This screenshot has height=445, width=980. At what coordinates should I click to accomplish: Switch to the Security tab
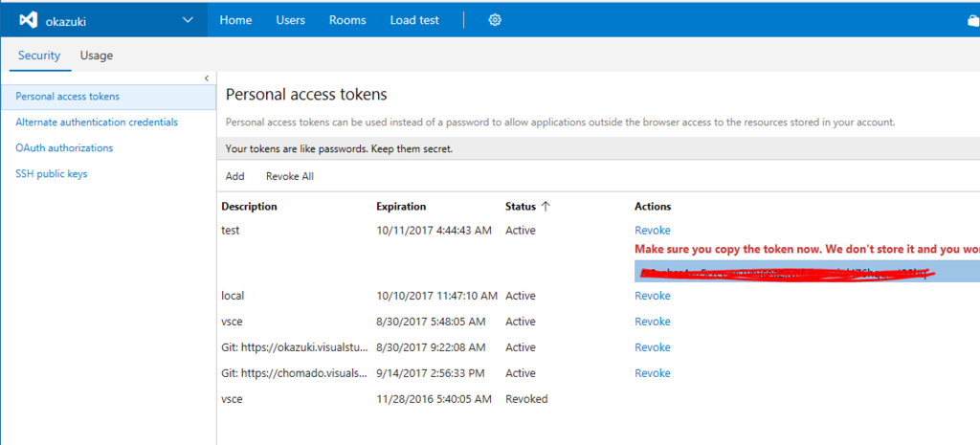[x=39, y=56]
